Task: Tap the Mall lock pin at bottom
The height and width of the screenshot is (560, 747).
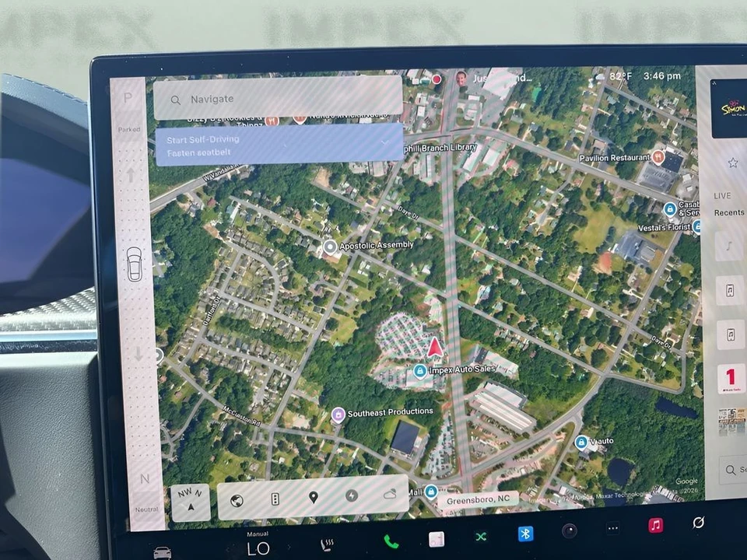Action: tap(430, 491)
